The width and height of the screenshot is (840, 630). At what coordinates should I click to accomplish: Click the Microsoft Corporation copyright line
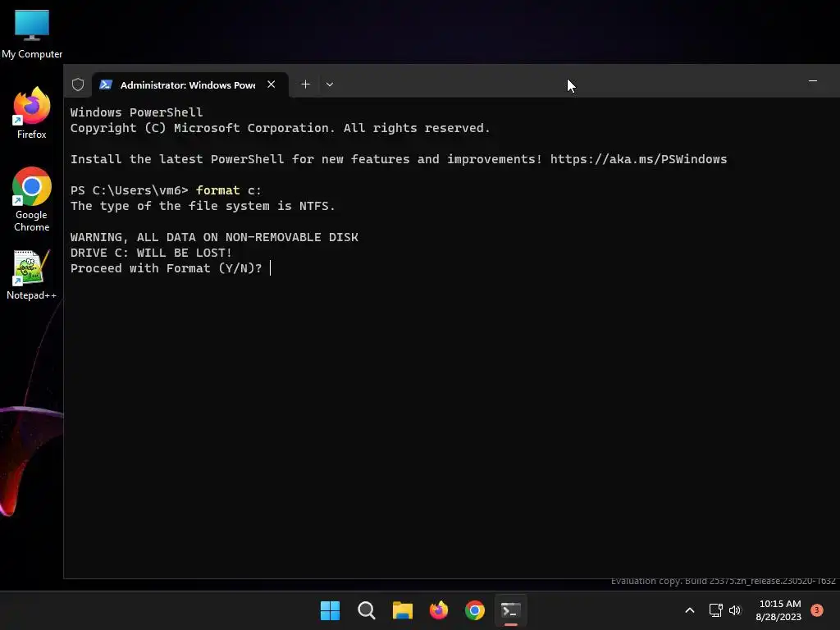point(281,128)
